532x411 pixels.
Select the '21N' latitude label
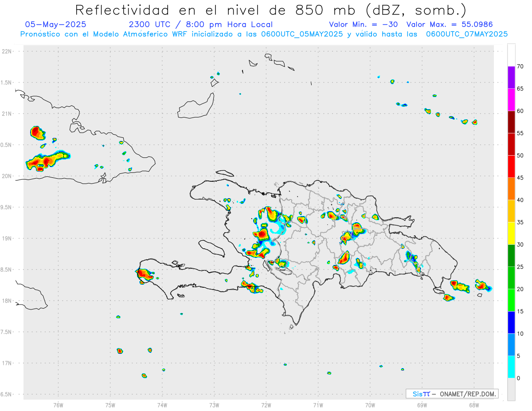8,114
